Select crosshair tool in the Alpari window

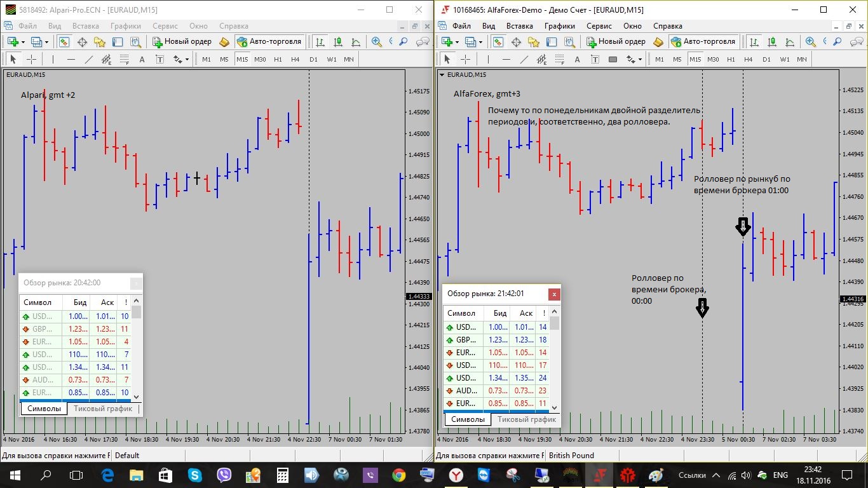click(31, 59)
